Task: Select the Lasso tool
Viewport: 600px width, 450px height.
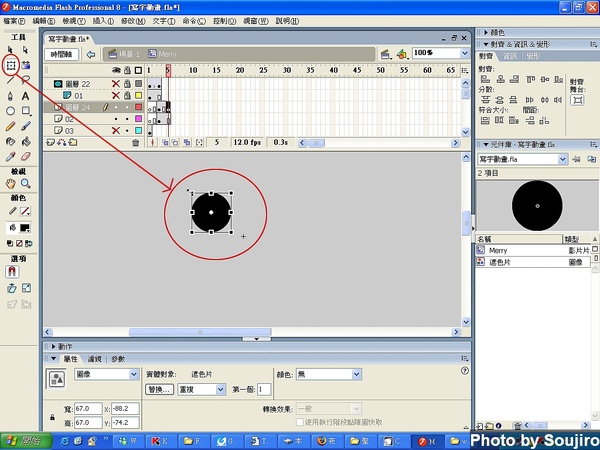Action: click(26, 80)
